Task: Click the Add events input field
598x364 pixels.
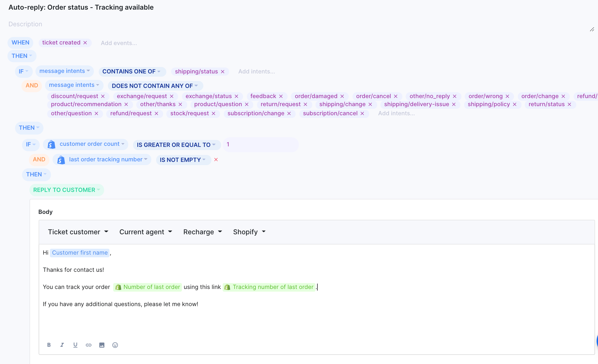Action: [x=119, y=43]
